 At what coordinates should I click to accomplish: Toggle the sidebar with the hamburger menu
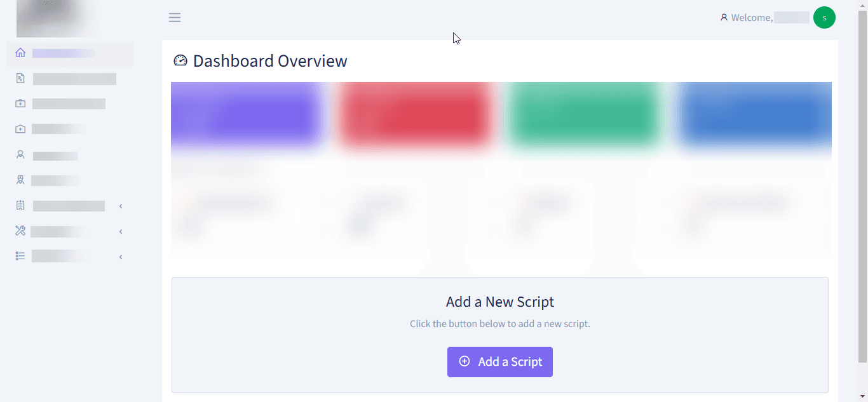[x=175, y=18]
